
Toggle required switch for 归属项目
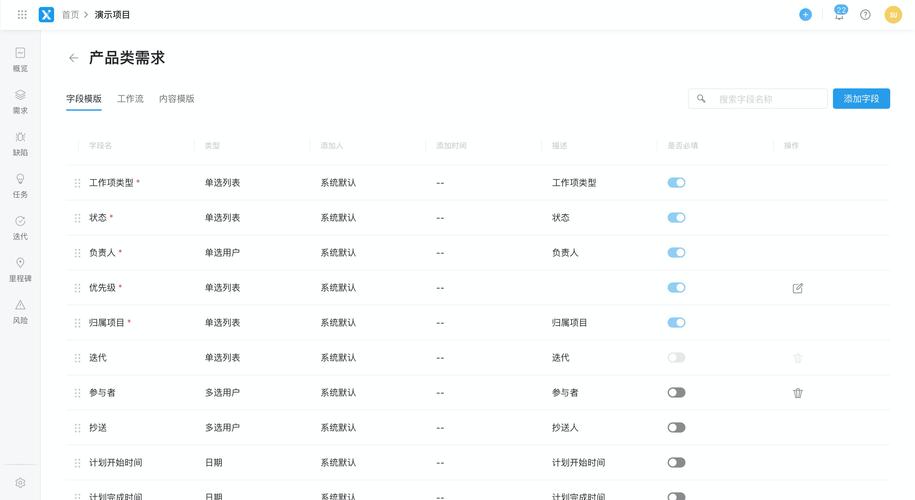coord(676,323)
